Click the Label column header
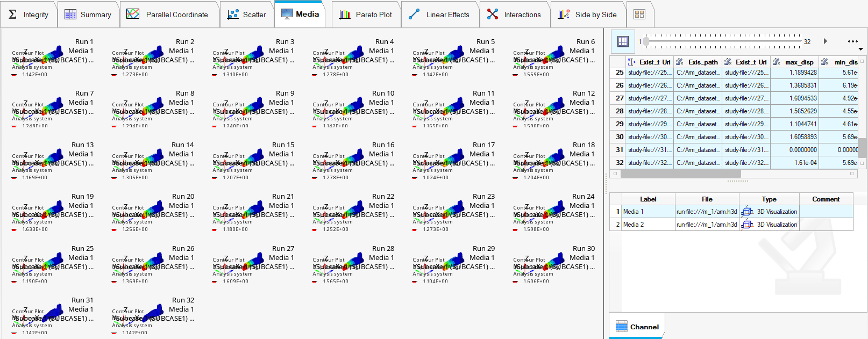 coord(648,199)
